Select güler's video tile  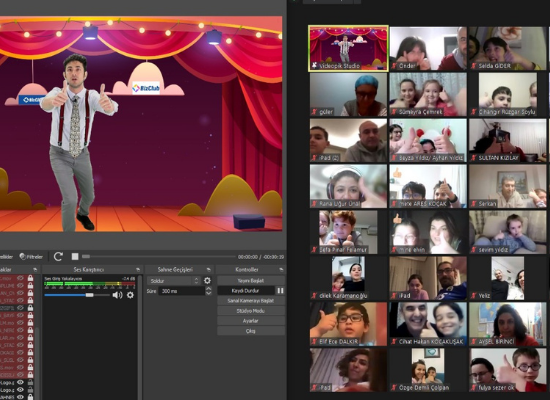pyautogui.click(x=348, y=94)
